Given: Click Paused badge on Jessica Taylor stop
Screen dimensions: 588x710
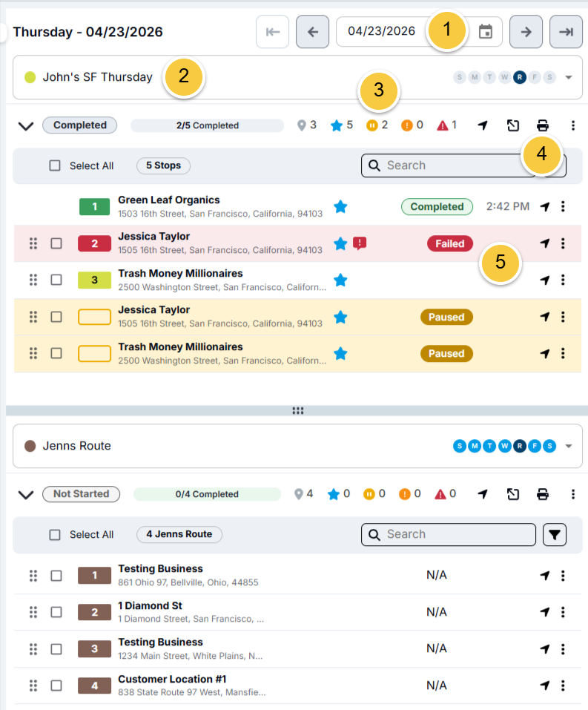Looking at the screenshot, I should [x=446, y=317].
